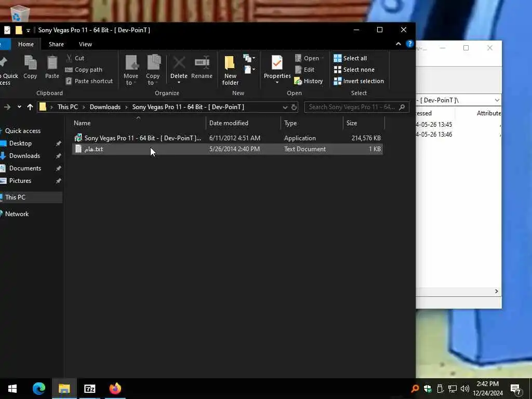Open Desktop in the navigation pane
Viewport: 532px width, 399px height.
[20, 143]
